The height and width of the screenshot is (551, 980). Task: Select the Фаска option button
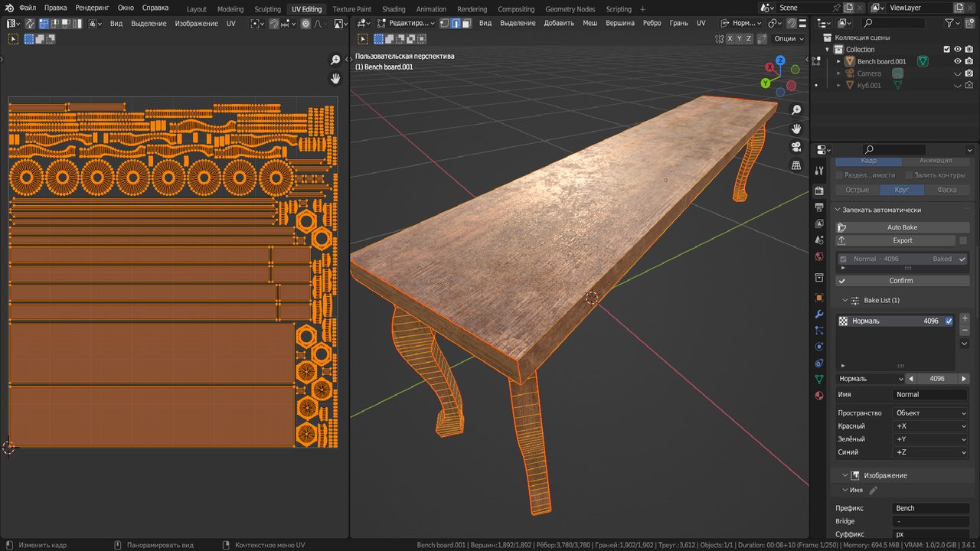coord(946,190)
